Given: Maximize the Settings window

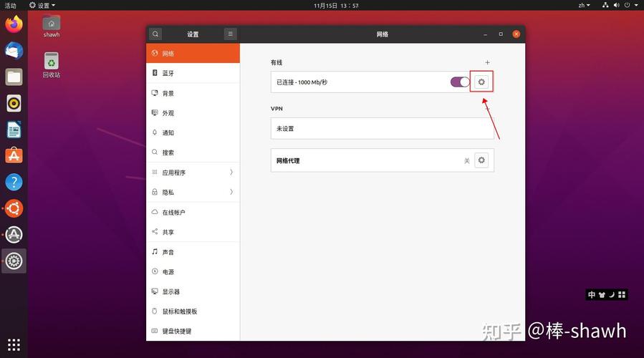Looking at the screenshot, I should [501, 34].
